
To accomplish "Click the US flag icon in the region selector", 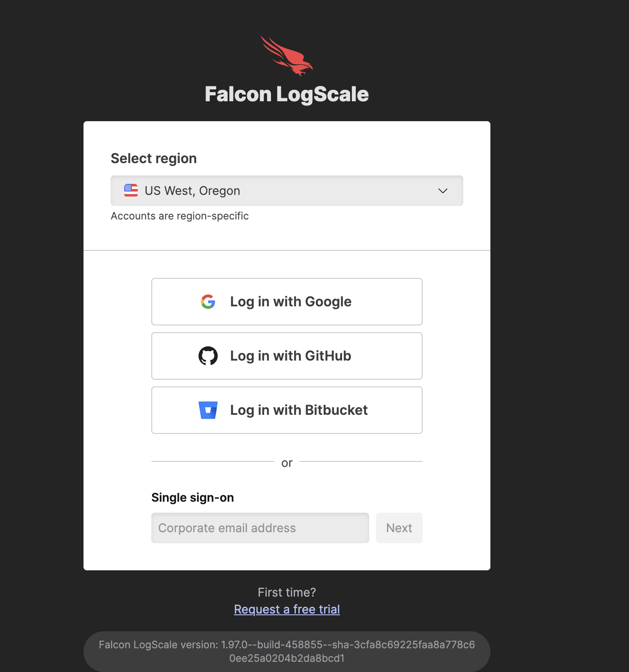I will click(x=131, y=191).
